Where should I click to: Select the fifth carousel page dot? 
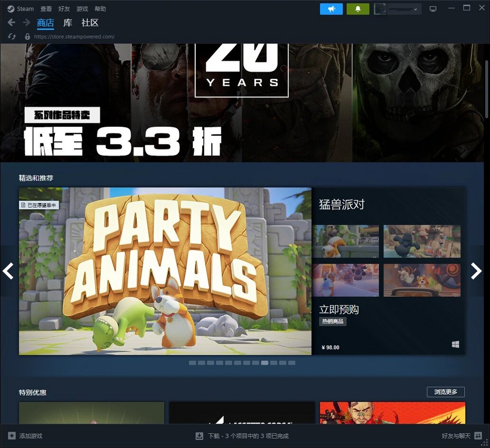pyautogui.click(x=229, y=363)
